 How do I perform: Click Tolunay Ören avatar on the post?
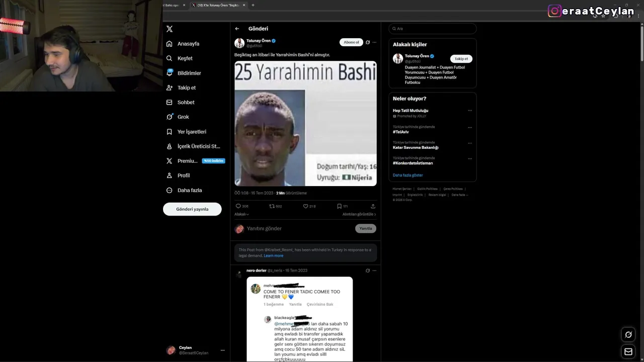coord(239,43)
